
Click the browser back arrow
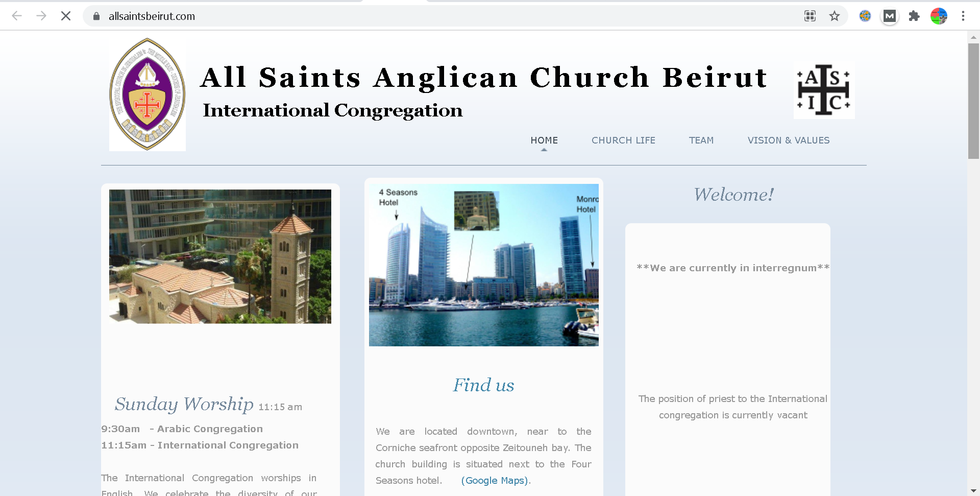point(17,16)
